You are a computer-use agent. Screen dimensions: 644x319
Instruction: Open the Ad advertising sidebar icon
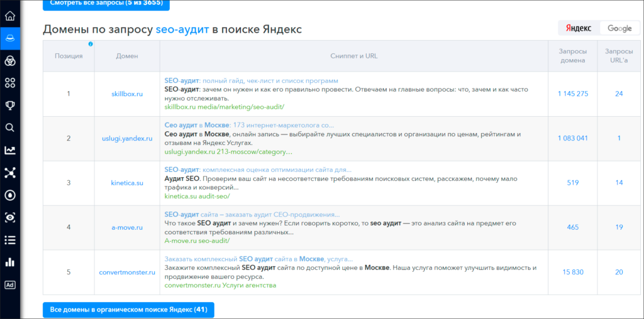pos(10,284)
